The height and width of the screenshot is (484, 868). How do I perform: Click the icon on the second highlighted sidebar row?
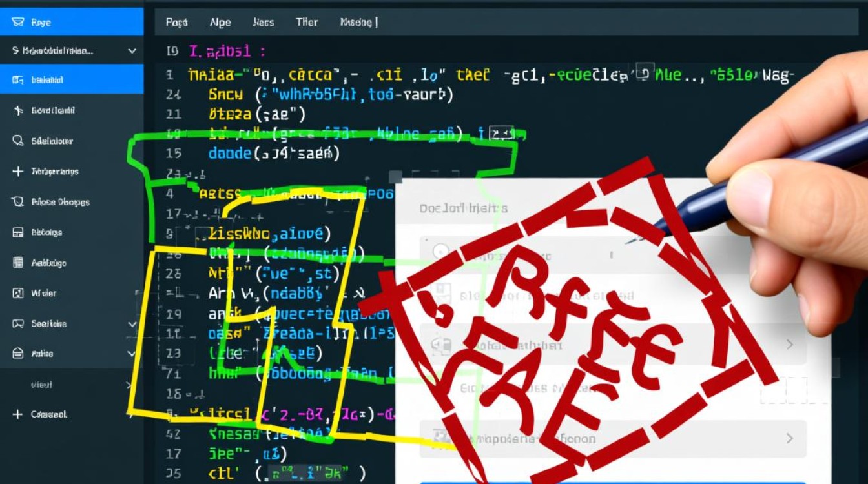point(17,80)
